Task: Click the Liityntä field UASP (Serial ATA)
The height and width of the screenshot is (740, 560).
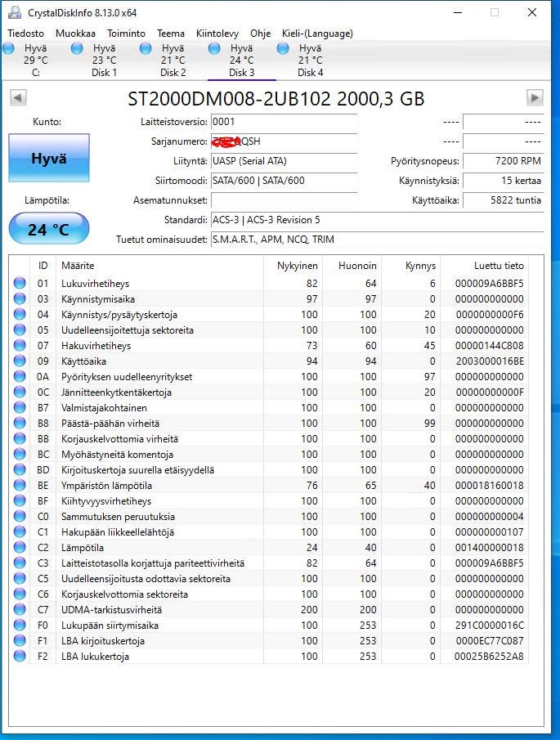Action: (x=284, y=161)
